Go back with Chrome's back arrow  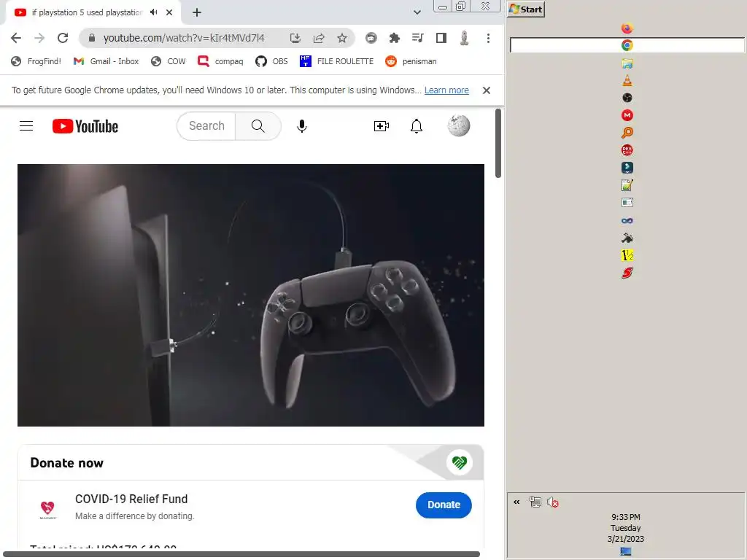pos(16,38)
